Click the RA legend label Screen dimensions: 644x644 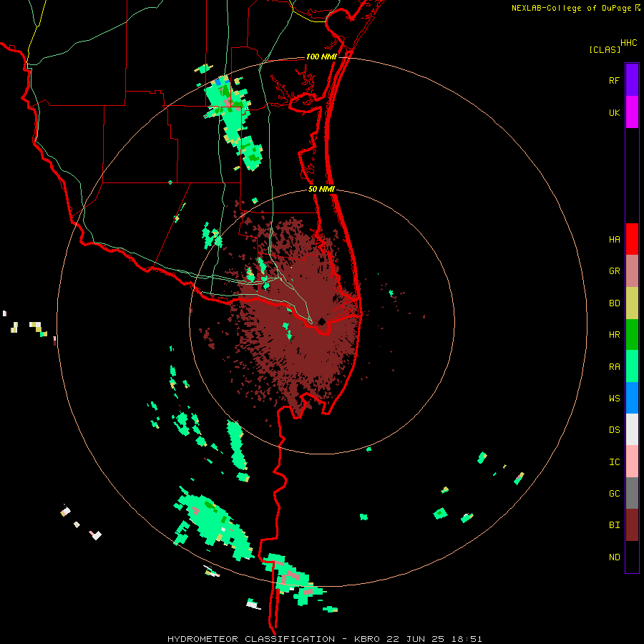(614, 367)
